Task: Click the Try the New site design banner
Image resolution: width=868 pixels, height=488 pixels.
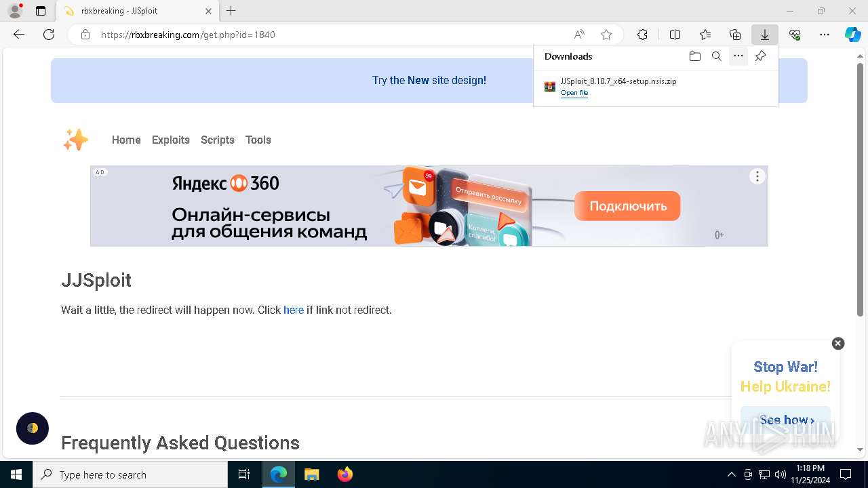Action: [429, 80]
